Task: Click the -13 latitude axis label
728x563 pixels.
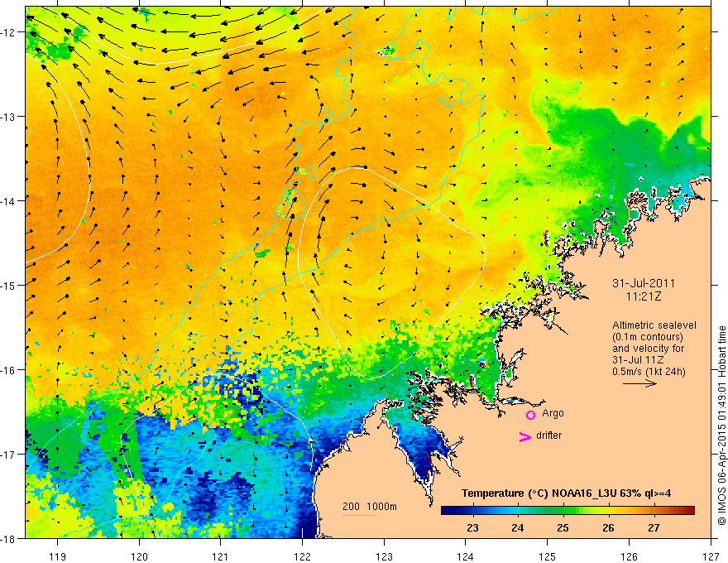Action: (8, 117)
